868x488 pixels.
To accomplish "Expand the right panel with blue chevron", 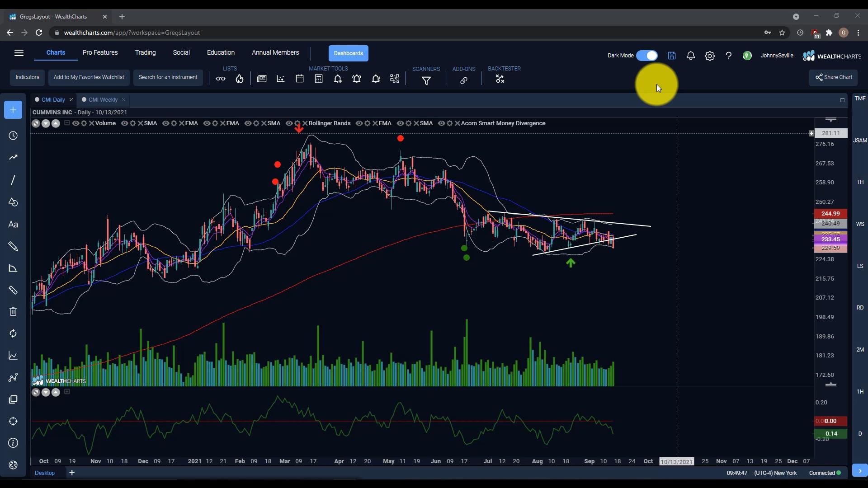I will (860, 470).
